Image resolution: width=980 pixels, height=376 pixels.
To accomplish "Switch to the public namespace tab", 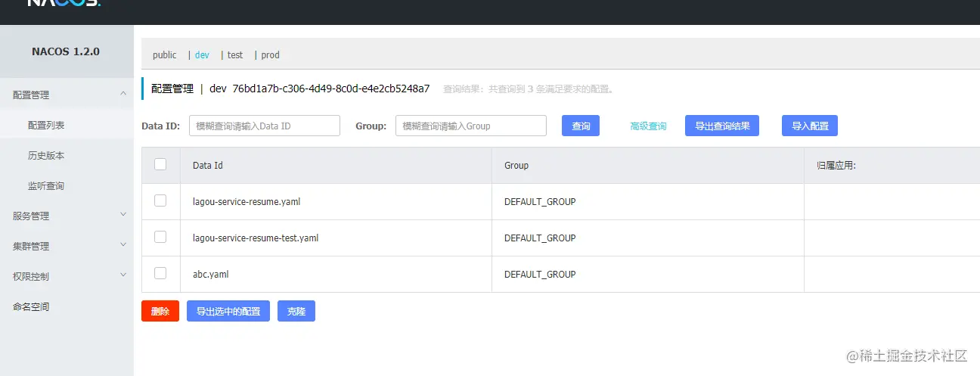I will click(x=164, y=55).
